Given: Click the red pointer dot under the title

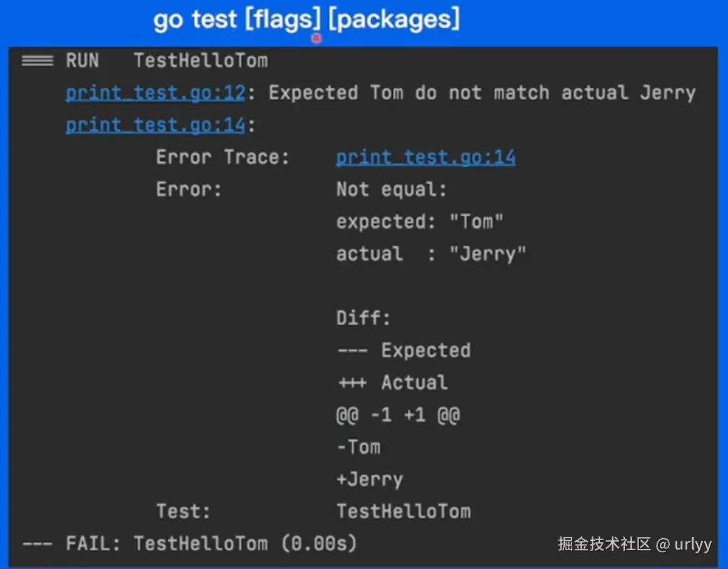Looking at the screenshot, I should click(316, 38).
